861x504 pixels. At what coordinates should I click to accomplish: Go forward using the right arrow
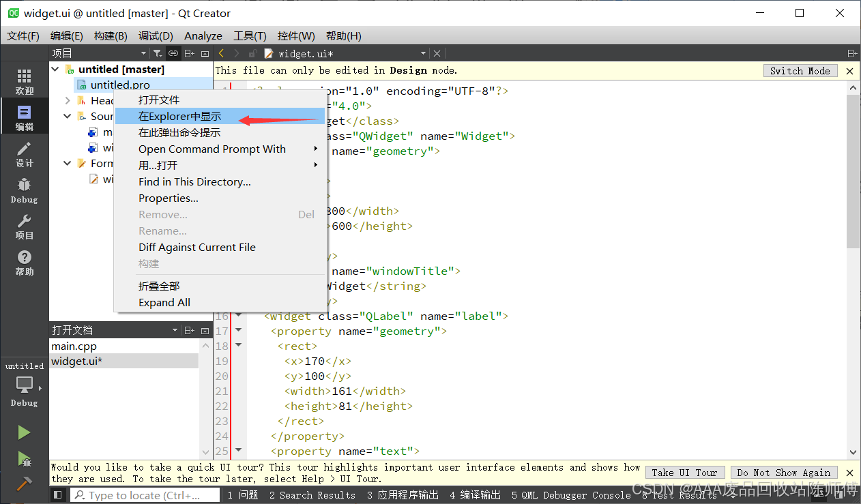click(236, 53)
